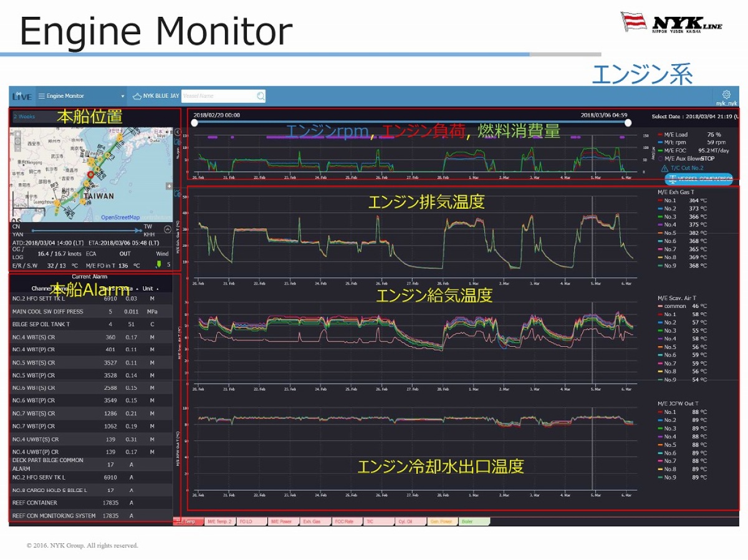This screenshot has height=560, width=748.
Task: Open the hamburger menu beside Engine Monitor
Action: (x=41, y=96)
